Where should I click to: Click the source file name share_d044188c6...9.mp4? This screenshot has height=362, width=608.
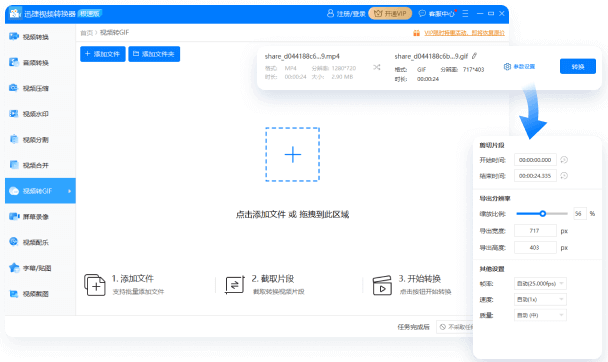[x=302, y=57]
